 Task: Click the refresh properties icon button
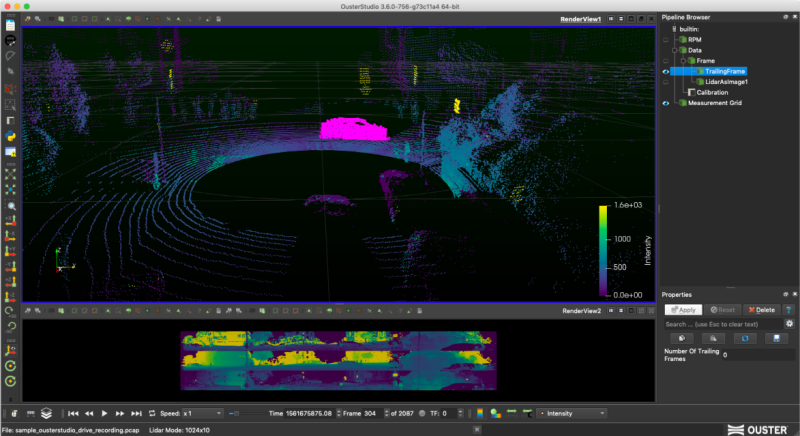click(x=745, y=339)
